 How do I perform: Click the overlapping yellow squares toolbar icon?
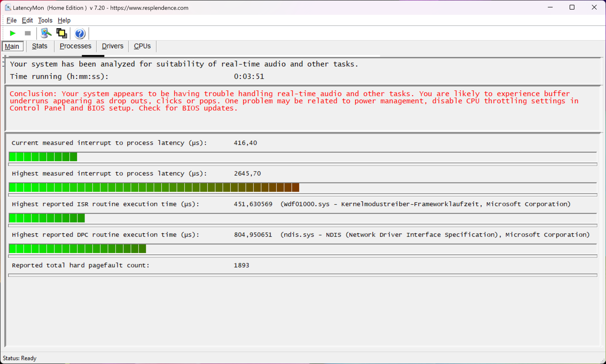click(62, 33)
